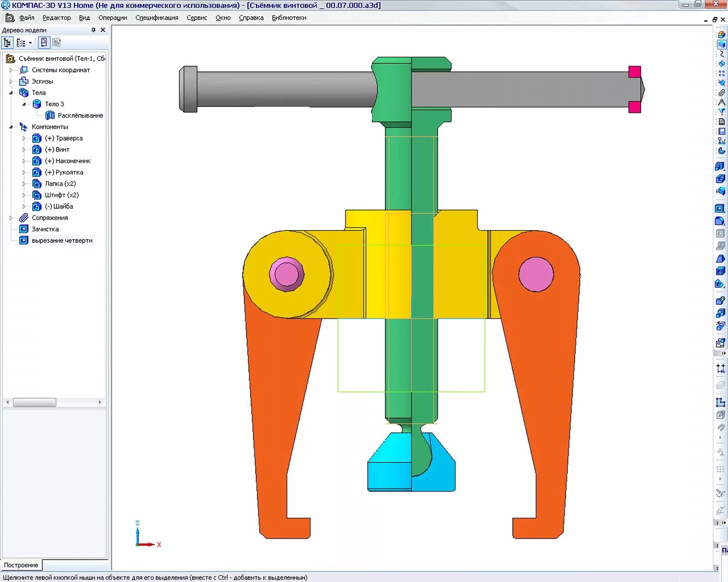Select the Лапка (x2) component
This screenshot has height=582, width=728.
click(x=60, y=184)
